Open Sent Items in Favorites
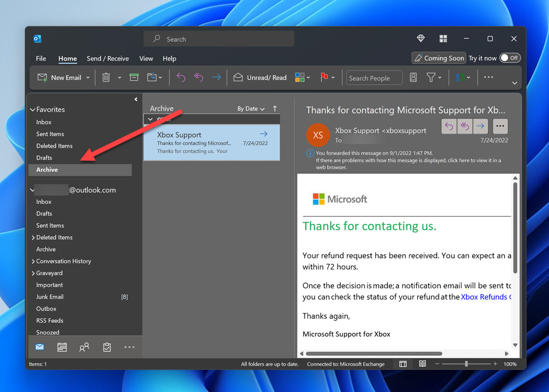The height and width of the screenshot is (392, 549). click(50, 134)
